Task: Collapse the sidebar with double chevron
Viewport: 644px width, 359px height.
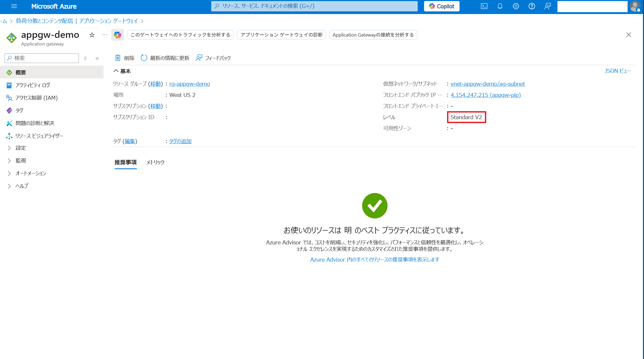Action: 97,58
